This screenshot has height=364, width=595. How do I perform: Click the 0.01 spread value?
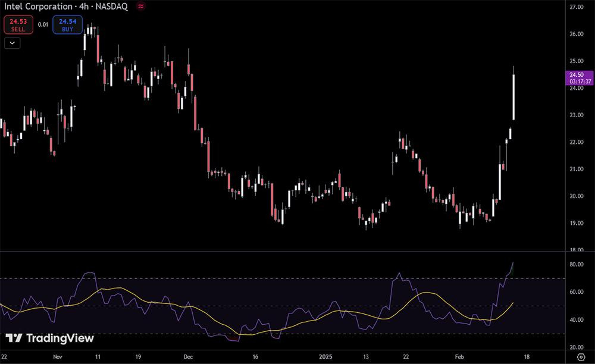coord(43,24)
